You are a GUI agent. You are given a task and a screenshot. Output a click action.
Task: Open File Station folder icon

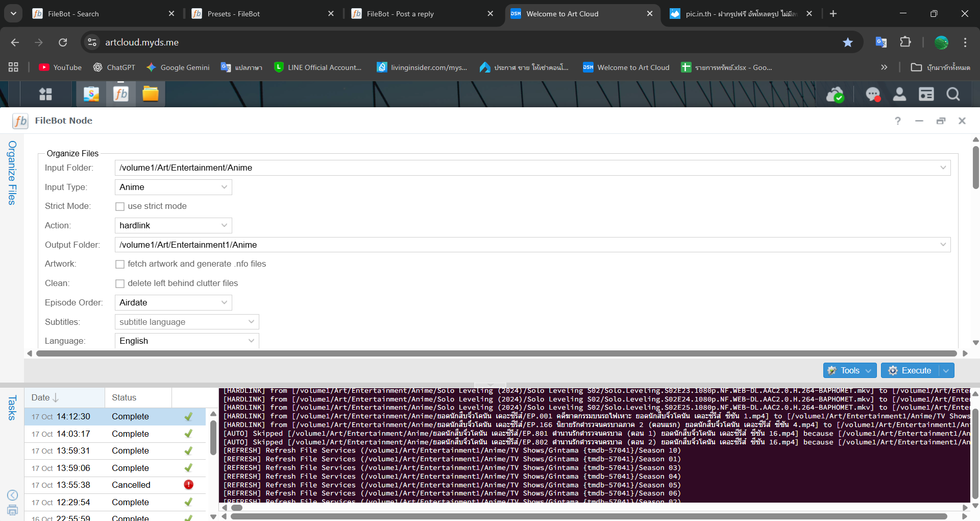150,94
